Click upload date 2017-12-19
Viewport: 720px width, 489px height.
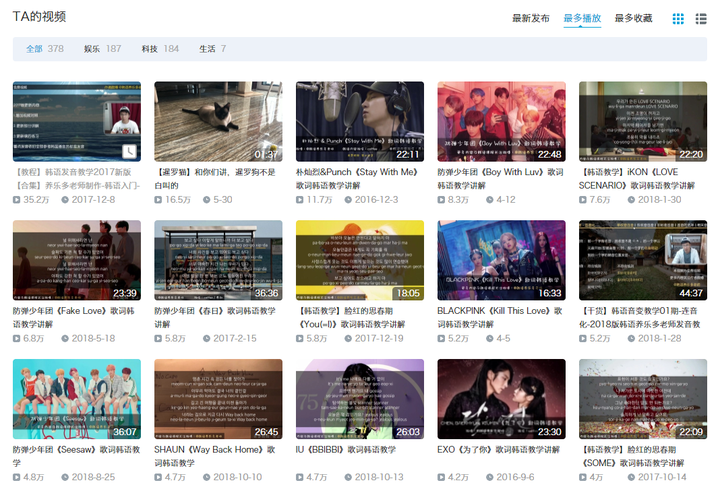coord(374,338)
